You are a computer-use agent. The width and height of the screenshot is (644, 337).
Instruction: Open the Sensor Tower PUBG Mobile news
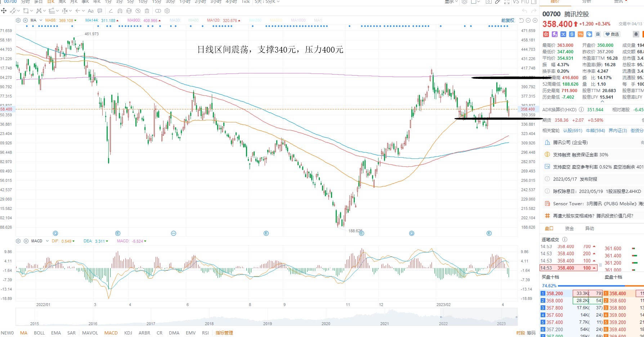[598, 204]
